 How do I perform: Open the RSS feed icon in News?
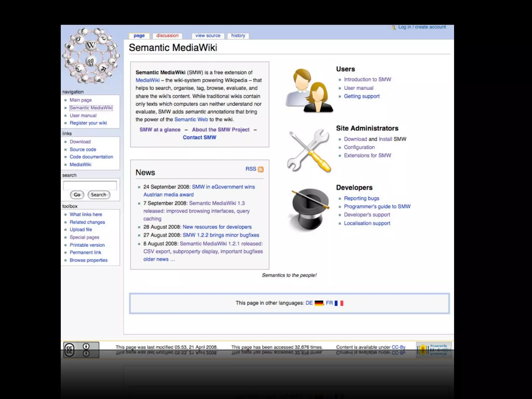(x=261, y=169)
